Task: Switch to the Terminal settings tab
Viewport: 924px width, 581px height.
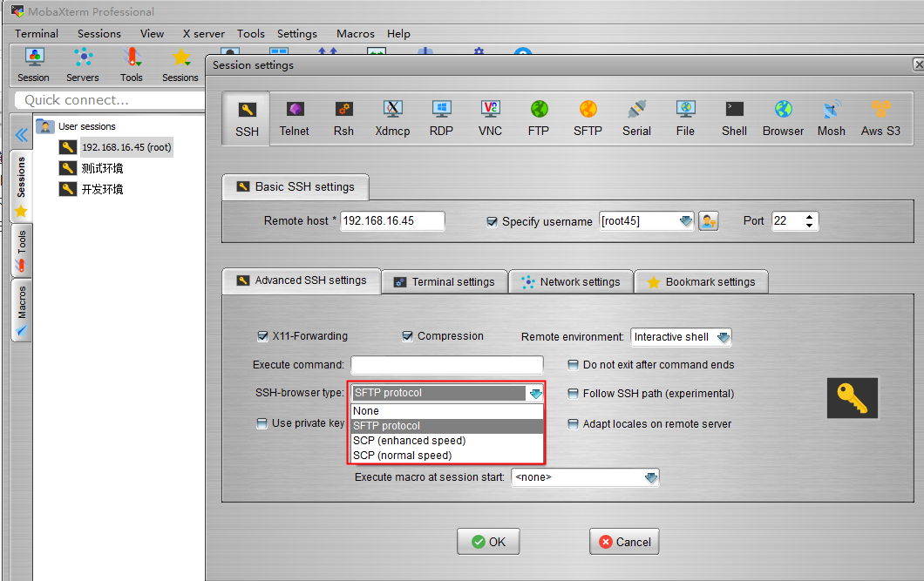Action: click(444, 281)
